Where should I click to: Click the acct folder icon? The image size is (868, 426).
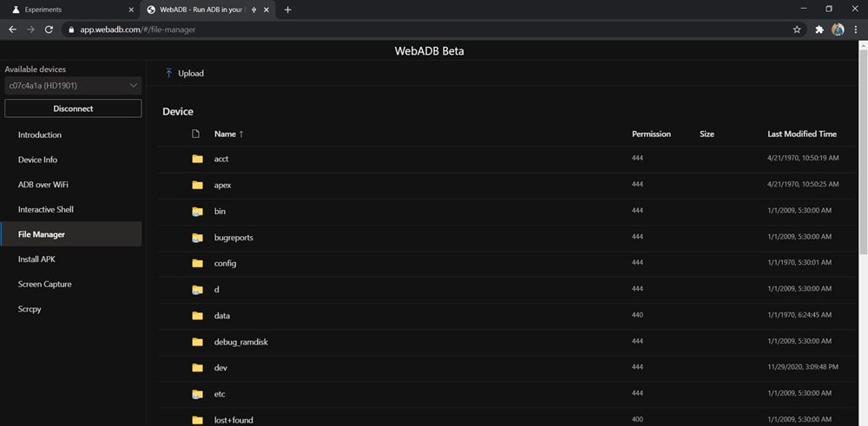198,159
